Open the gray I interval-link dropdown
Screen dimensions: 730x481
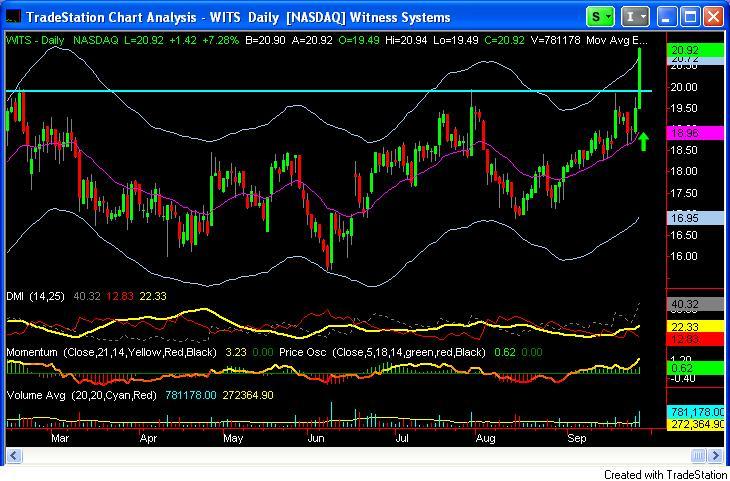pyautogui.click(x=635, y=17)
